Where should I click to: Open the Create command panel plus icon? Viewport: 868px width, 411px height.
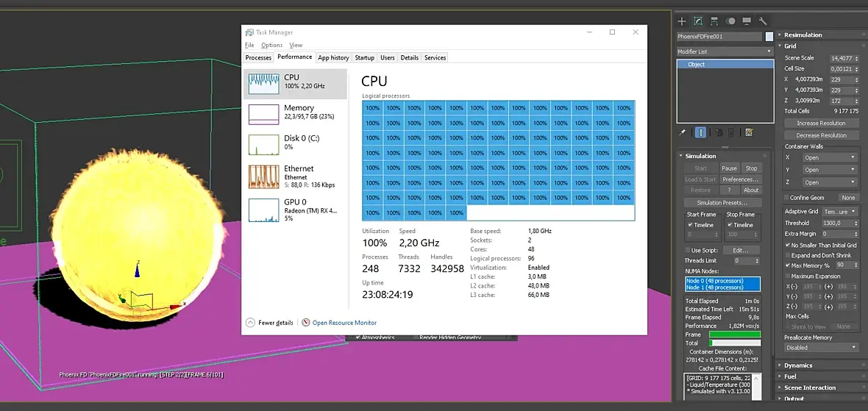tap(682, 21)
